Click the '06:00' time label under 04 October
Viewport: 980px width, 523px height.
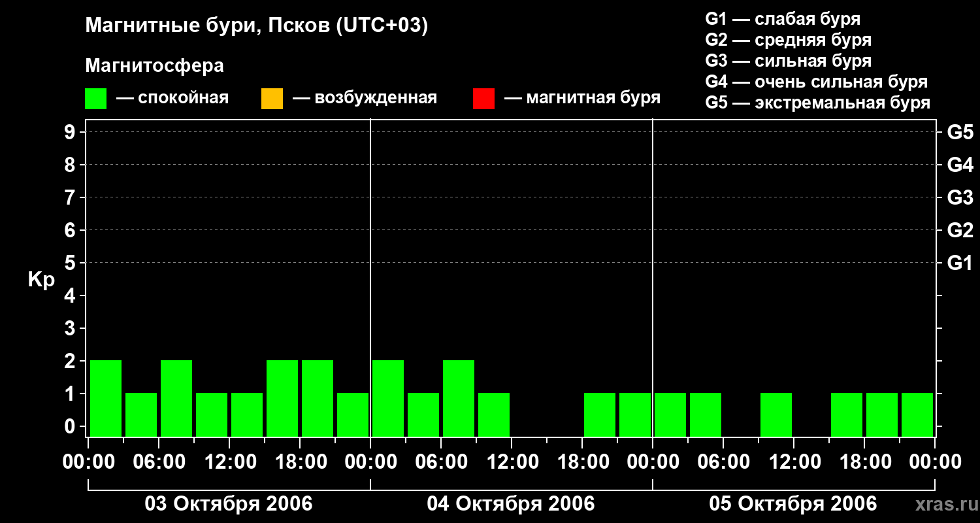coord(441,462)
